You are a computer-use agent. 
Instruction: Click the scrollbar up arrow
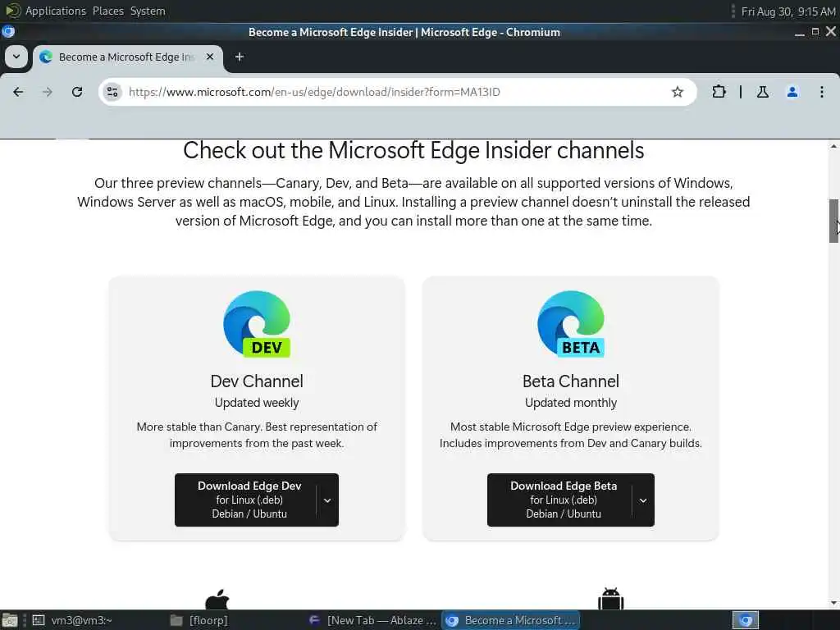pyautogui.click(x=833, y=146)
